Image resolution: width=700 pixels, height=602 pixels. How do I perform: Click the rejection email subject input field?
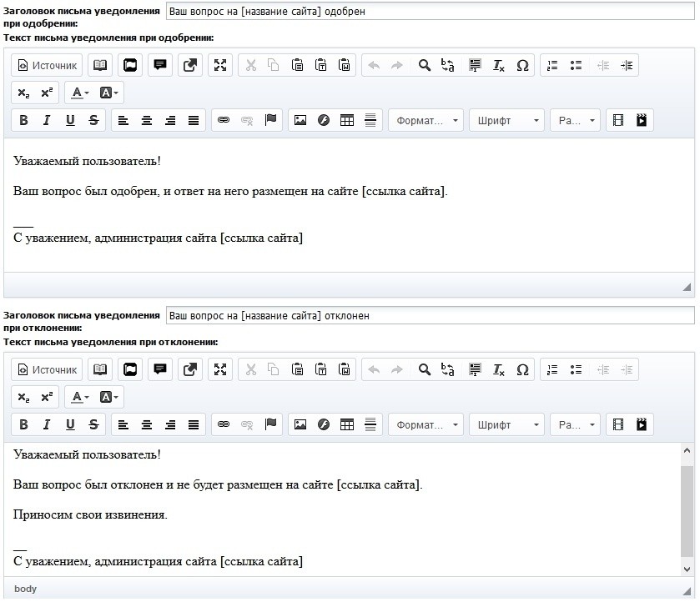[429, 316]
